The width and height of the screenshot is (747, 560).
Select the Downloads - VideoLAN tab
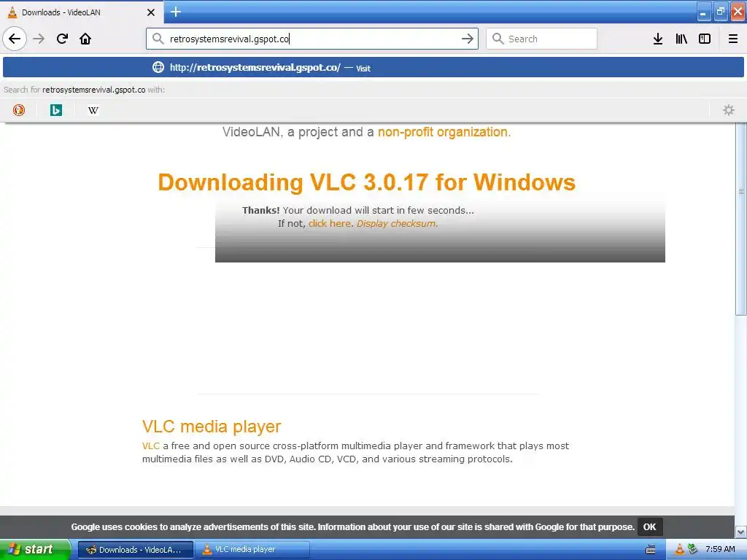tap(82, 12)
